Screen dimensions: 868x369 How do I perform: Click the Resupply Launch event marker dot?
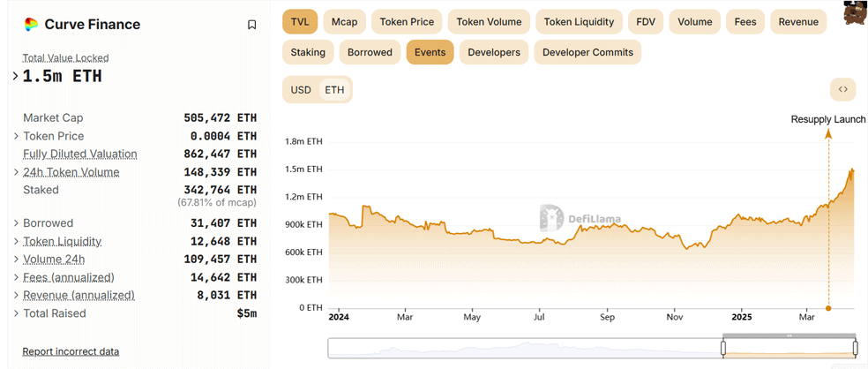(828, 308)
